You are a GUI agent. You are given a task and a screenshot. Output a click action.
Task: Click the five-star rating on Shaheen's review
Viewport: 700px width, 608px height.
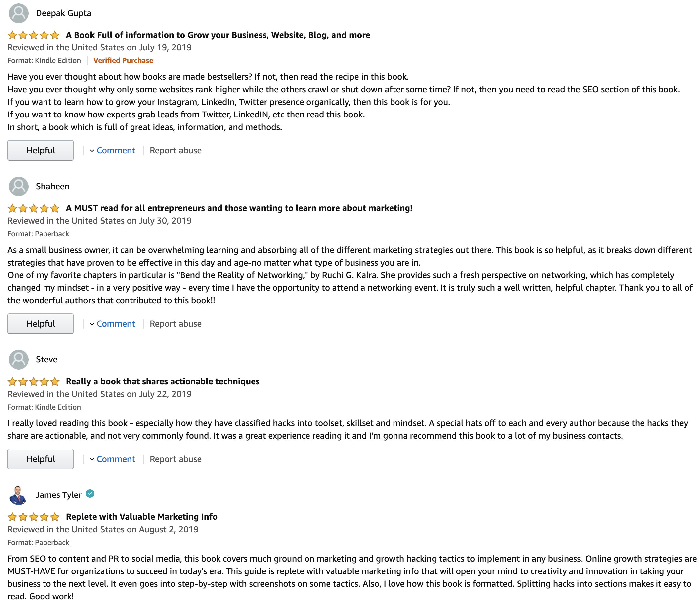[x=34, y=208]
